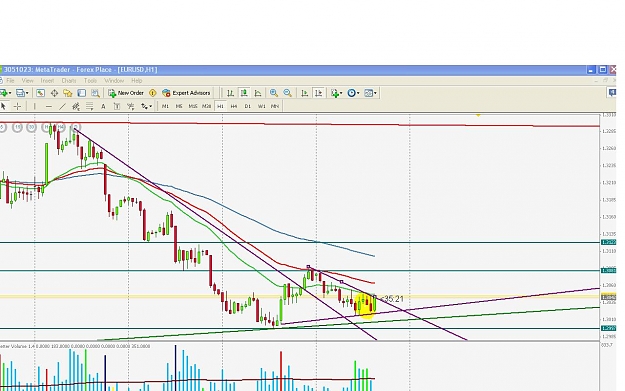Toggle chart auto scroll
Screen dimensions: 625x391
point(305,93)
